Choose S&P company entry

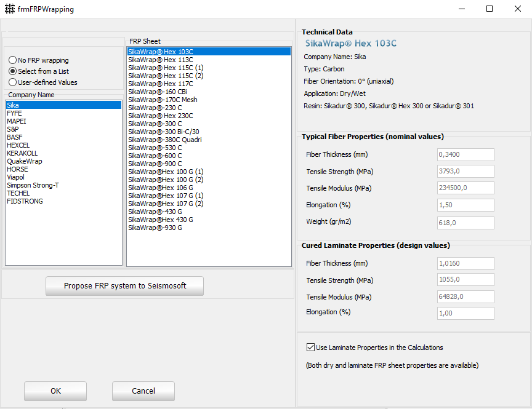click(x=63, y=129)
